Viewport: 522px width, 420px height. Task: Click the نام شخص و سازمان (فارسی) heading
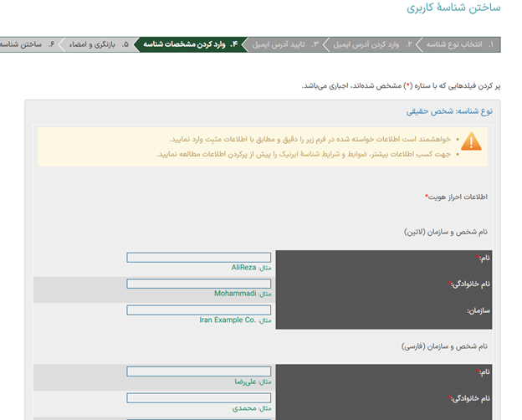[x=446, y=346]
